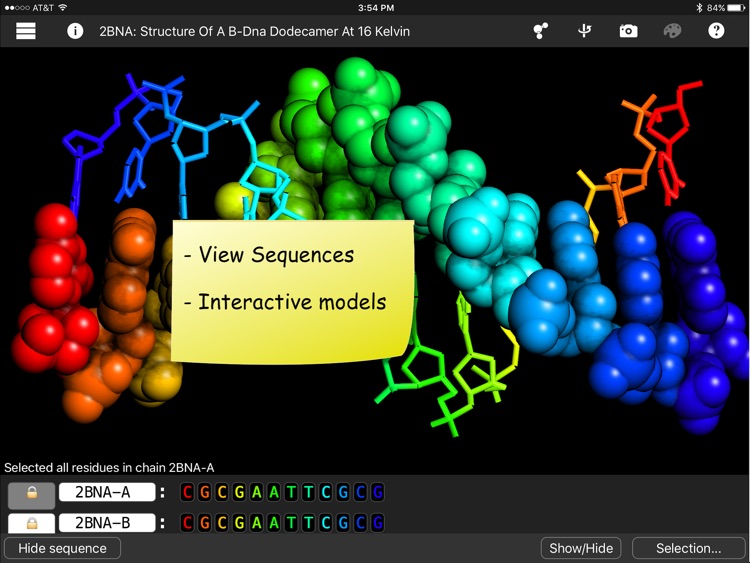Open help question mark icon
750x563 pixels.
pyautogui.click(x=716, y=31)
